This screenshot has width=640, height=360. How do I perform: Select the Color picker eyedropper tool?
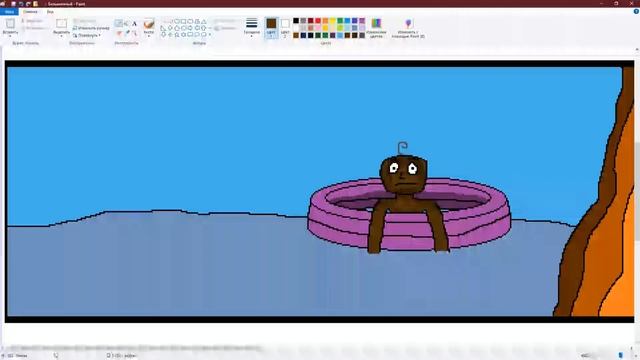coord(127,33)
